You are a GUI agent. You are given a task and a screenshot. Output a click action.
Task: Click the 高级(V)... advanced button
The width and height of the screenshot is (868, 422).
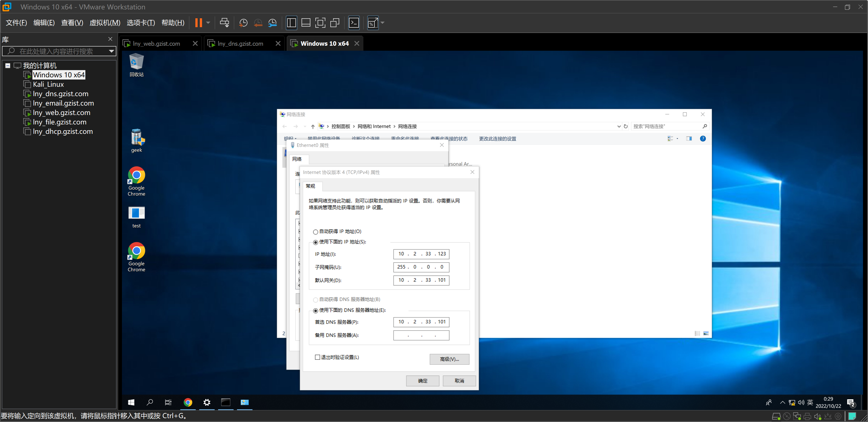449,359
